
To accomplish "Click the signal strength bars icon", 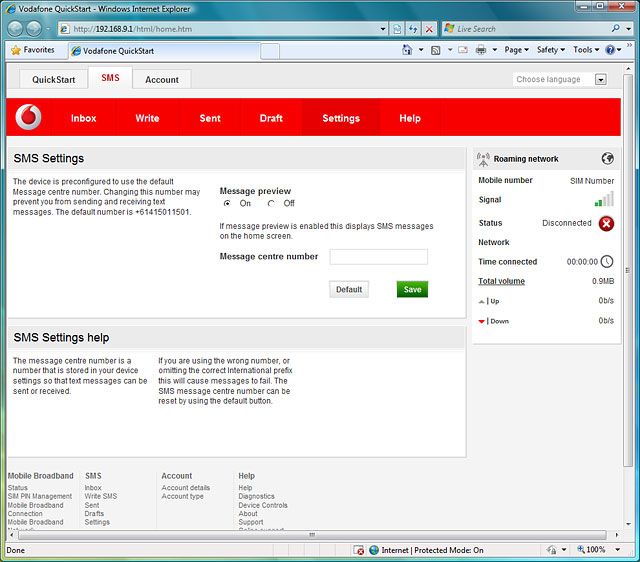I will coord(604,200).
